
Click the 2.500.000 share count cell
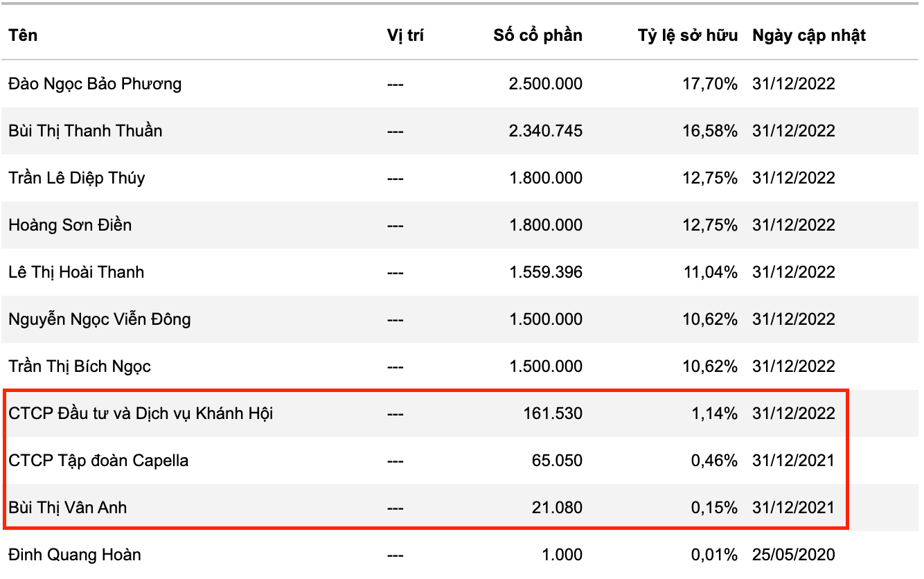pyautogui.click(x=545, y=84)
